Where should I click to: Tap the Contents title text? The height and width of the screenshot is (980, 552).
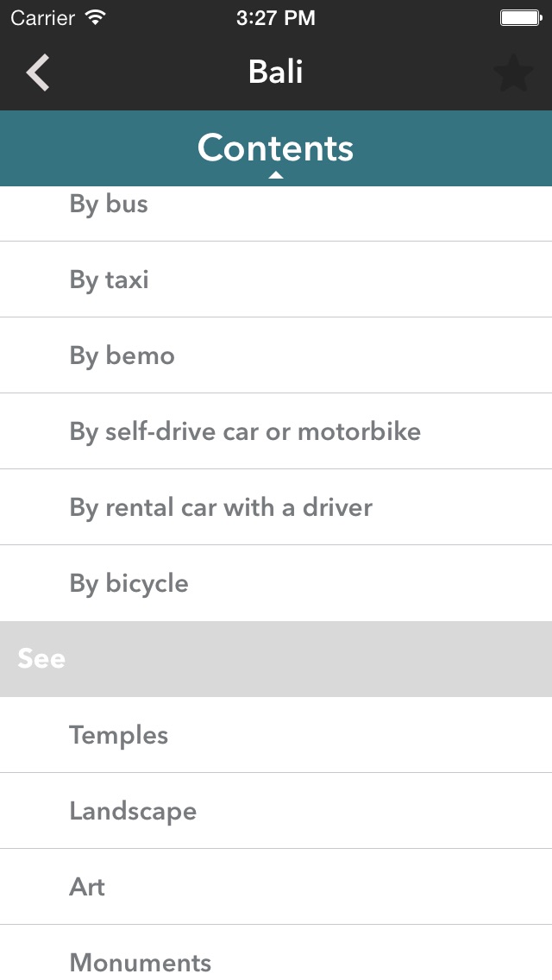pyautogui.click(x=276, y=147)
